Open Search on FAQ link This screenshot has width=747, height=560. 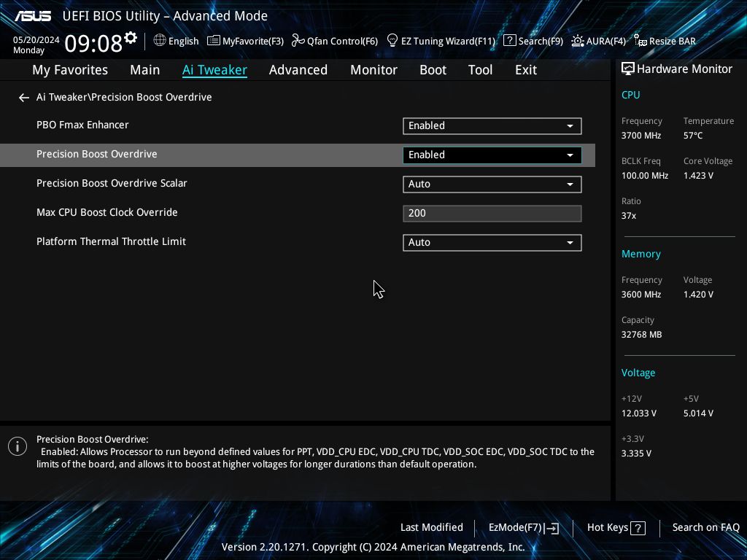click(x=705, y=527)
